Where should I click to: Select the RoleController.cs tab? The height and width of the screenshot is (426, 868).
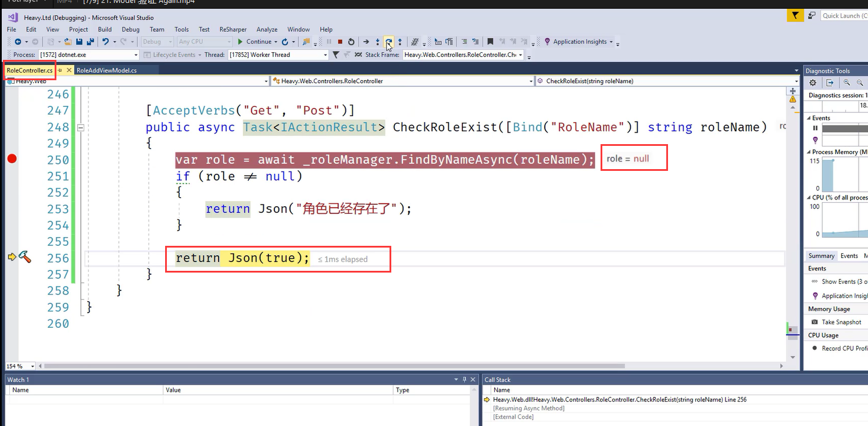[x=30, y=70]
